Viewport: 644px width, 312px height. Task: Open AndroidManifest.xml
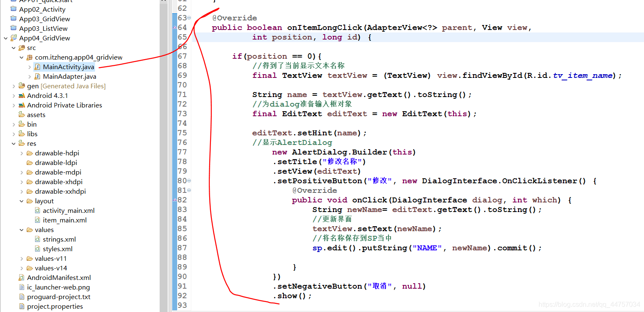pos(59,277)
